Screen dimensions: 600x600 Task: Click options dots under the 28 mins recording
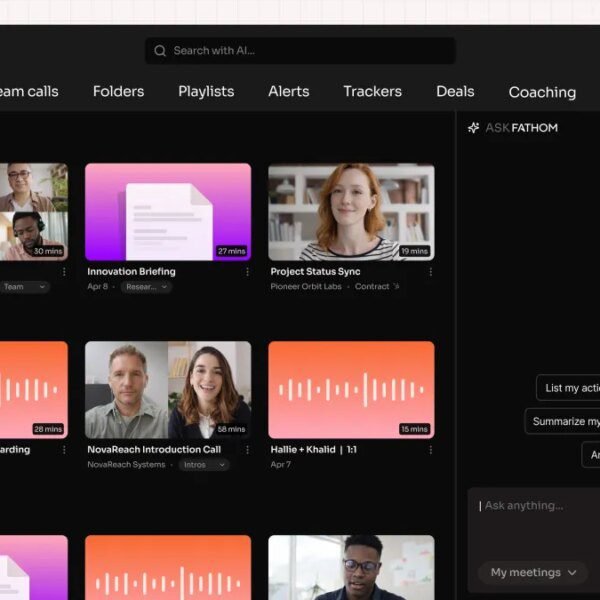(x=64, y=449)
